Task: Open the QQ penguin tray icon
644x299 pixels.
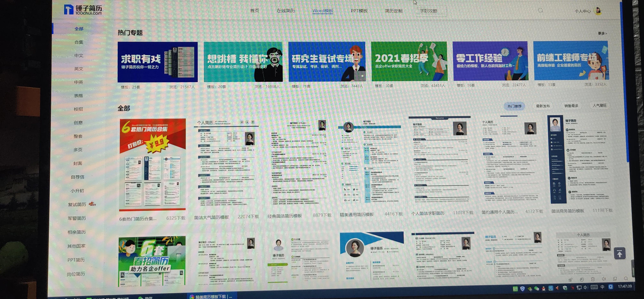Action: [x=544, y=289]
